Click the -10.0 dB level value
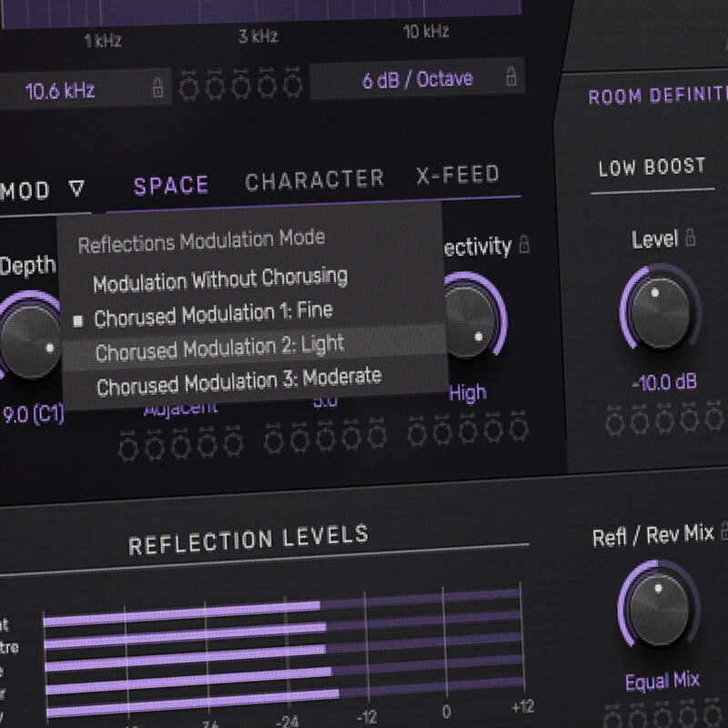 pos(664,382)
